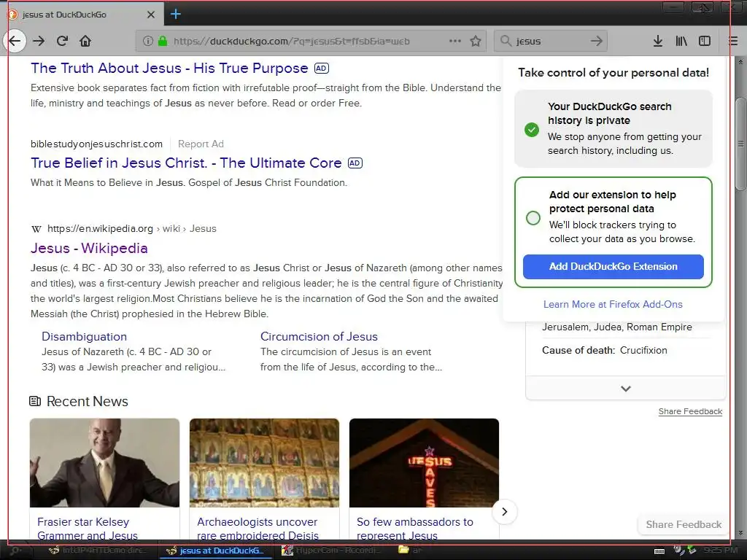Expand the info box with chevron down
The height and width of the screenshot is (560, 747).
(626, 389)
